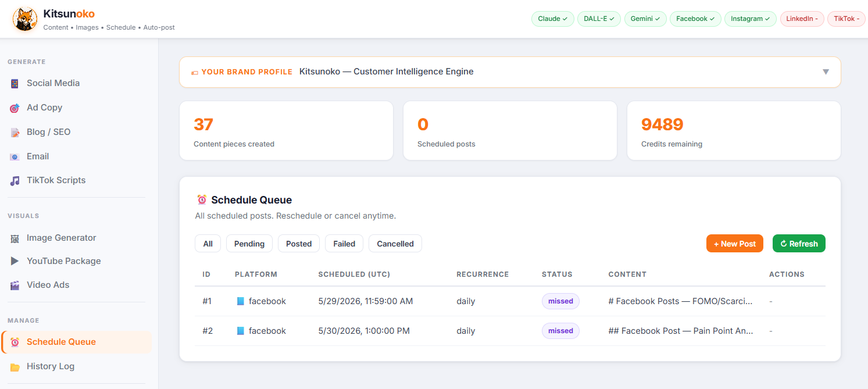The width and height of the screenshot is (868, 389).
Task: Click the missed status badge in row #2
Action: tap(560, 331)
